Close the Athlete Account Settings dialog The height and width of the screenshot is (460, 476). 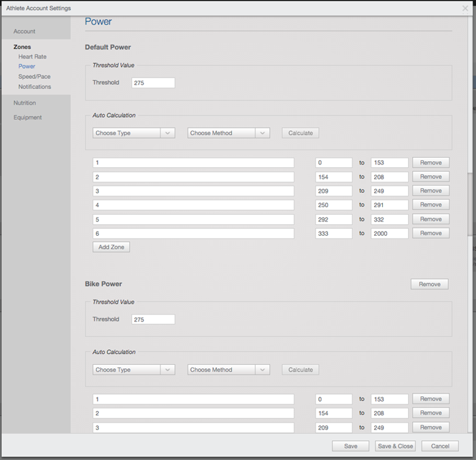(464, 8)
